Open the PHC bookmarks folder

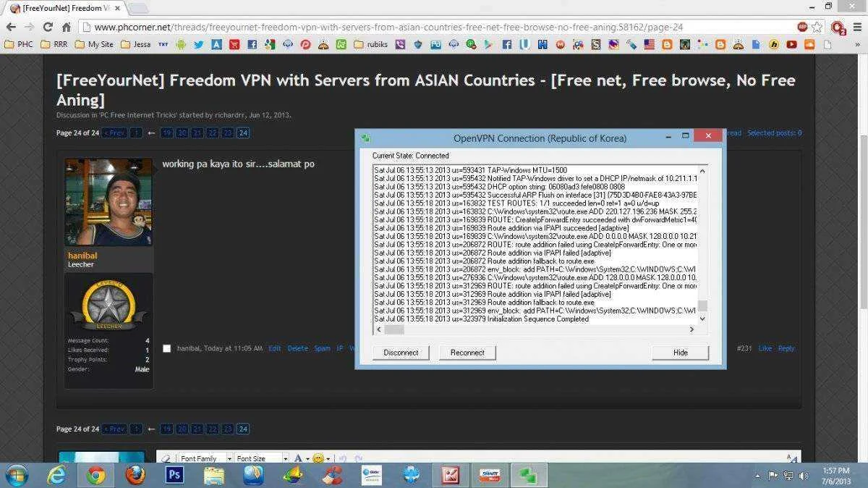pyautogui.click(x=18, y=44)
